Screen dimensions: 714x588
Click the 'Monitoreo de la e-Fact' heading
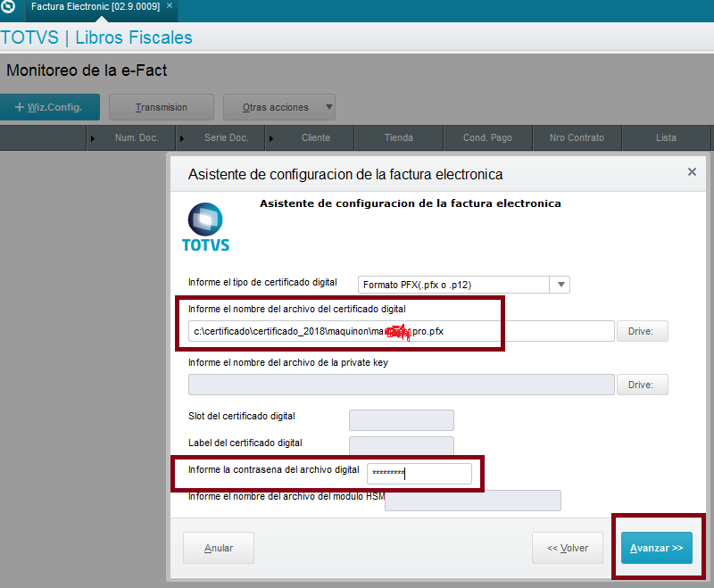click(87, 70)
